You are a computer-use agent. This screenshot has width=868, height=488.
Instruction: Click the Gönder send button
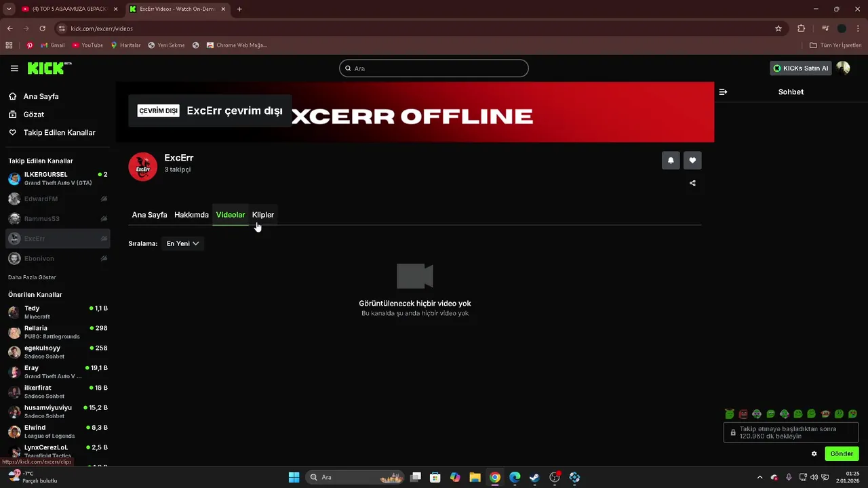tap(842, 454)
